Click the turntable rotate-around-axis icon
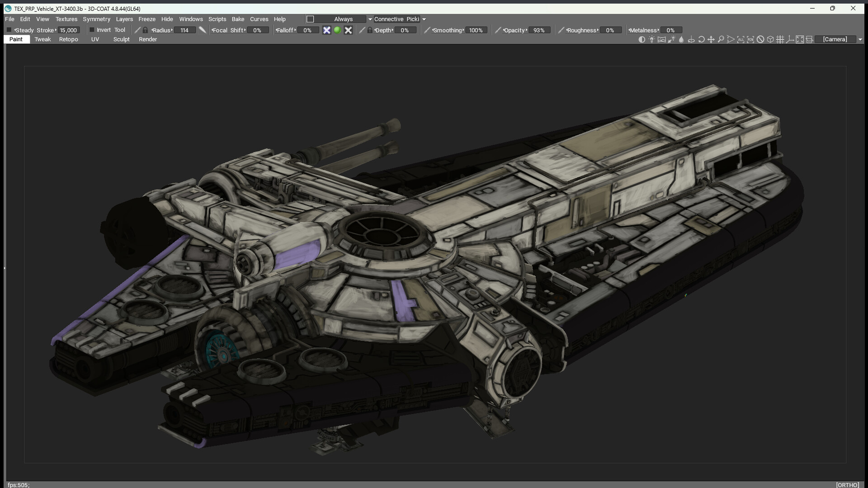The height and width of the screenshot is (488, 868). pos(691,39)
